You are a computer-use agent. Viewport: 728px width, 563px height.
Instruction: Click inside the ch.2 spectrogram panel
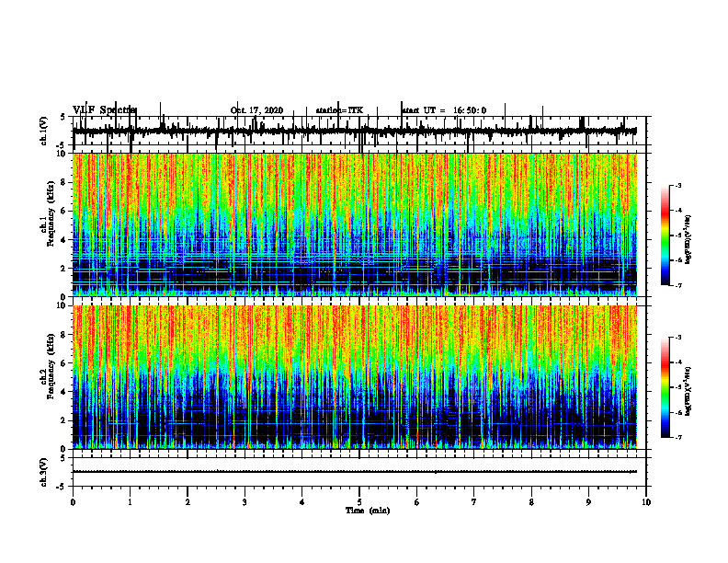tap(355, 377)
